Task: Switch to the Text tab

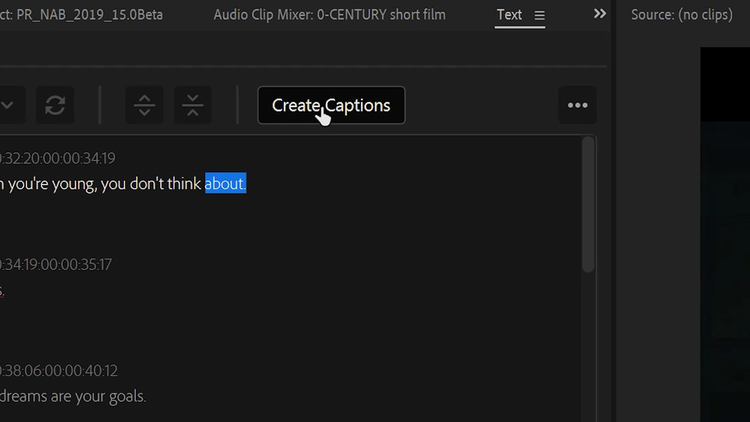Action: [x=509, y=15]
